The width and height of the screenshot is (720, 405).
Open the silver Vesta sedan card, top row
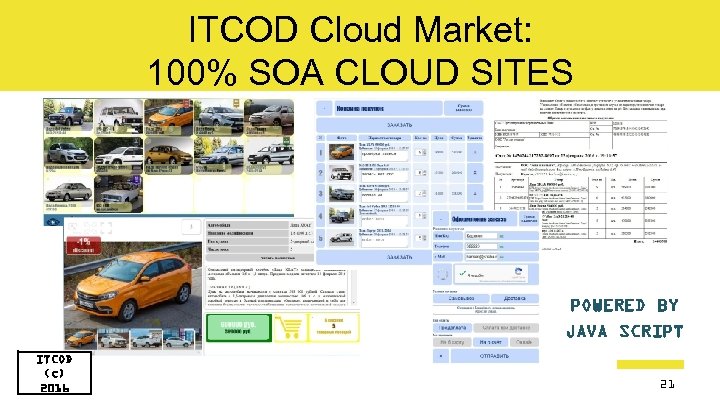tap(219, 117)
